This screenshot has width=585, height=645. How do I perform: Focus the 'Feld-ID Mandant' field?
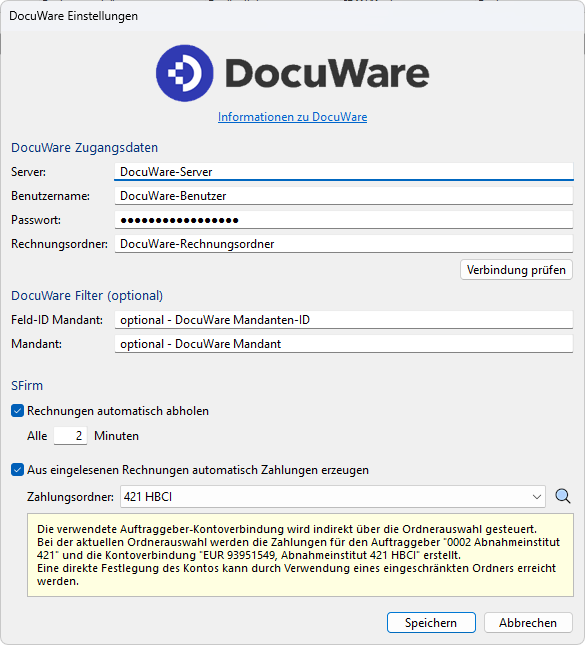coord(344,320)
